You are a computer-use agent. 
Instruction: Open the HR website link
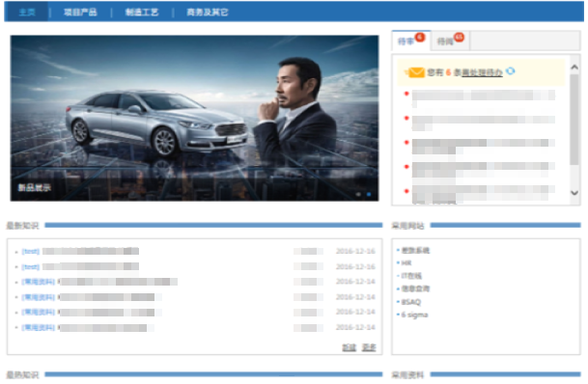point(406,263)
